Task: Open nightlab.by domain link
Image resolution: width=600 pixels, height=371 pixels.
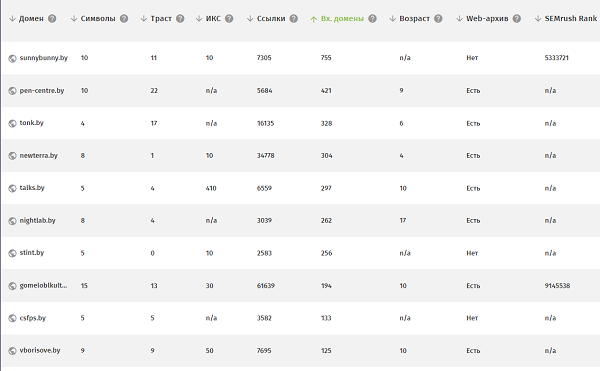Action: tap(38, 221)
